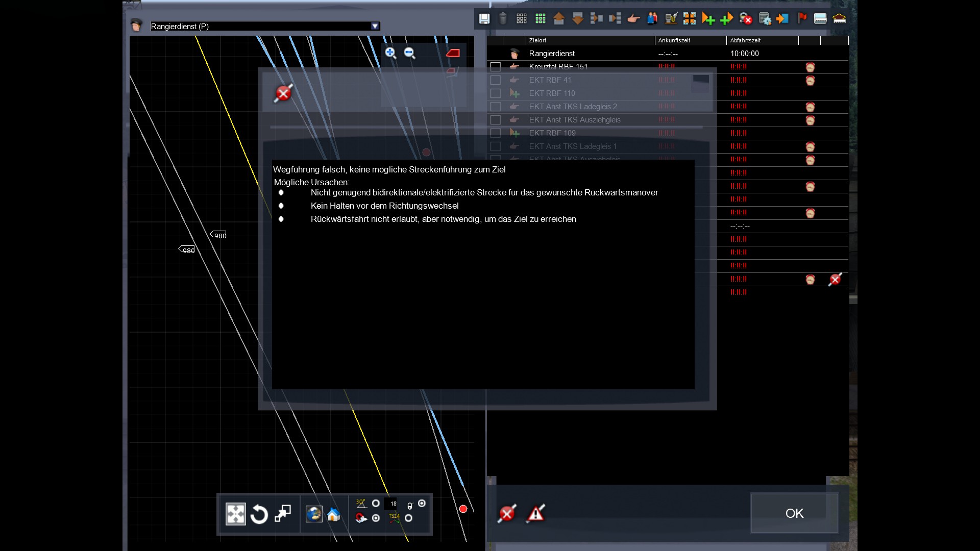The height and width of the screenshot is (551, 980).
Task: Tick the checkbox for EKT RBF 110
Action: click(495, 93)
